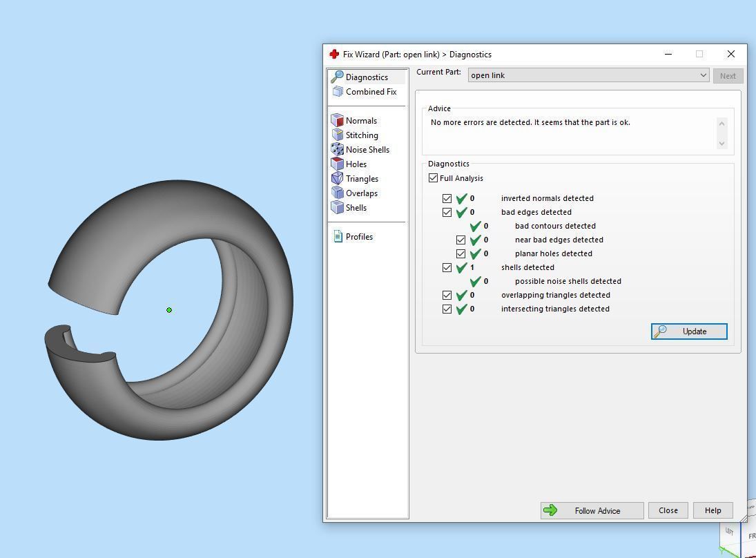Image resolution: width=756 pixels, height=558 pixels.
Task: Click 'intersecting triangles detected' text
Action: pyautogui.click(x=555, y=309)
